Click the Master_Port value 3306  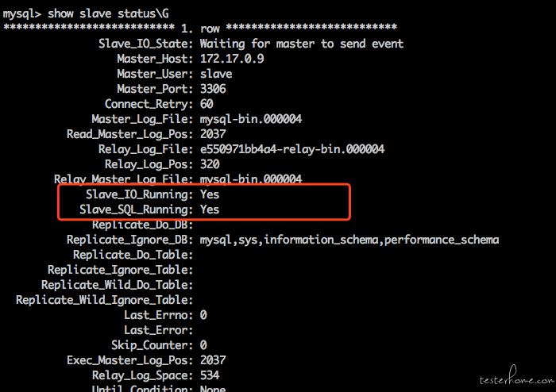pos(213,89)
